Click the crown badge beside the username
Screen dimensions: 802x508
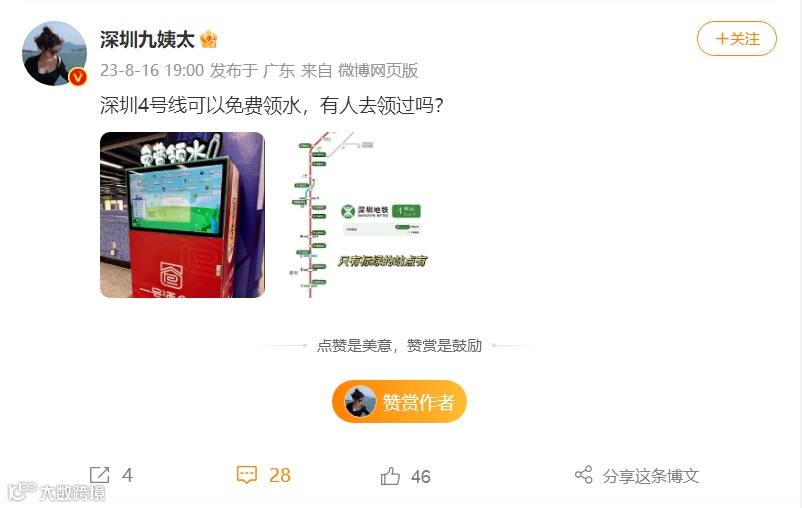click(x=209, y=39)
